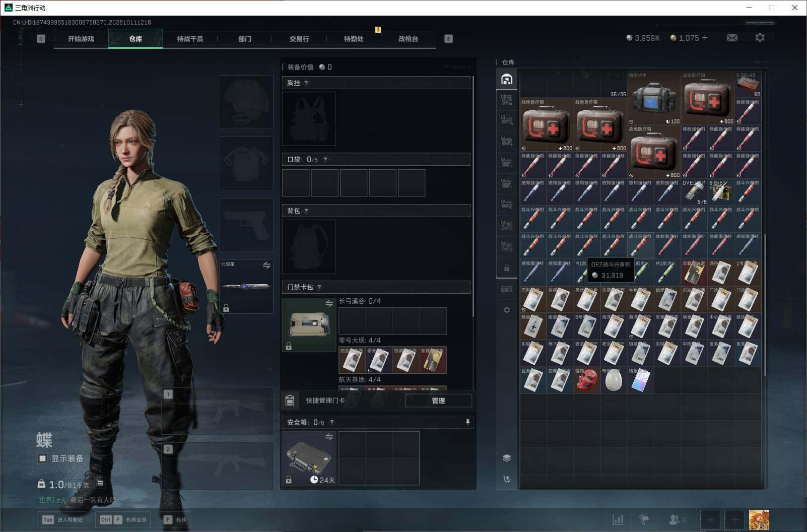This screenshot has width=807, height=532.
Task: Click the red mask item
Action: point(587,380)
